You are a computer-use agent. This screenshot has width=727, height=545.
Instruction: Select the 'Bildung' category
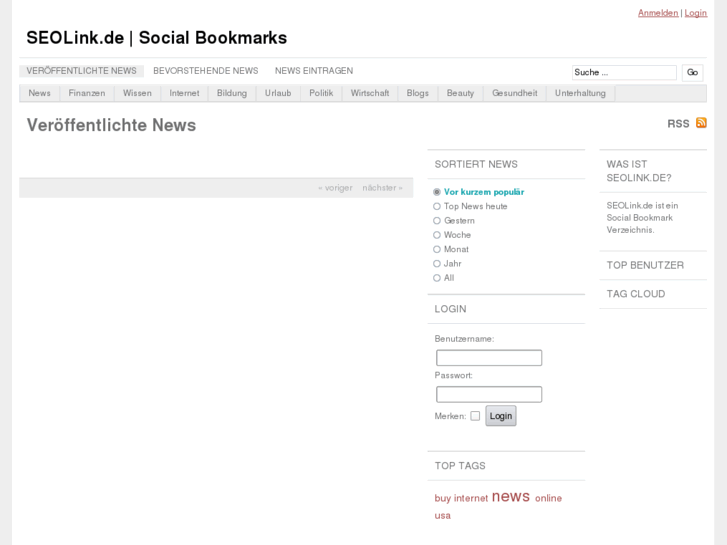[x=232, y=93]
